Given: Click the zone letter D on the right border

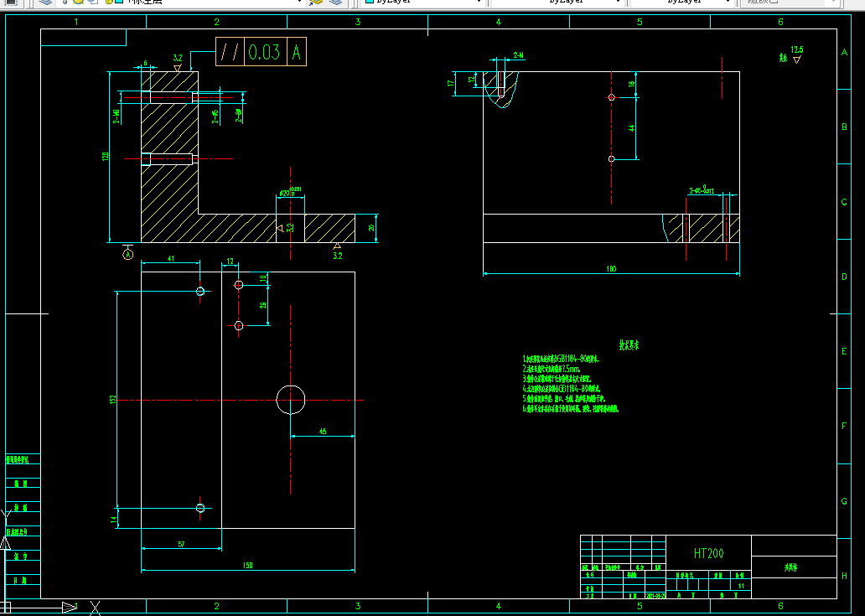Looking at the screenshot, I should [x=844, y=277].
